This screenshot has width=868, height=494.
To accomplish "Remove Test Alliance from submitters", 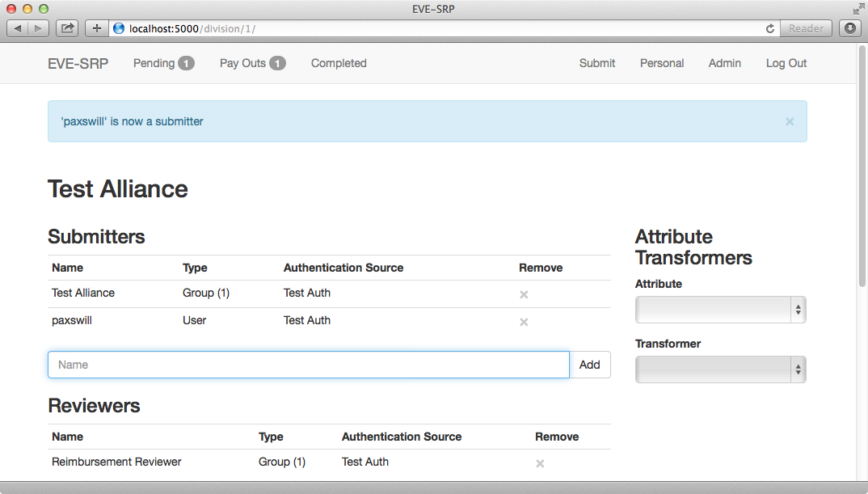I will click(524, 294).
